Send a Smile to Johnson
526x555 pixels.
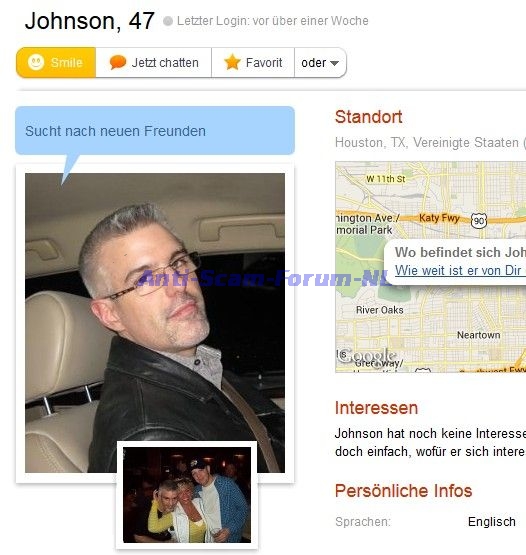[x=56, y=62]
